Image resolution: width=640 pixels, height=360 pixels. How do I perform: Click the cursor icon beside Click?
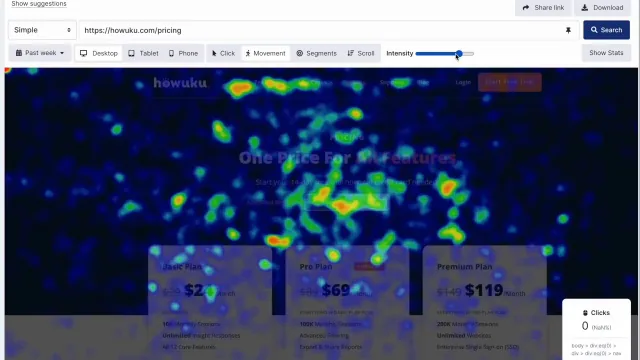(214, 53)
